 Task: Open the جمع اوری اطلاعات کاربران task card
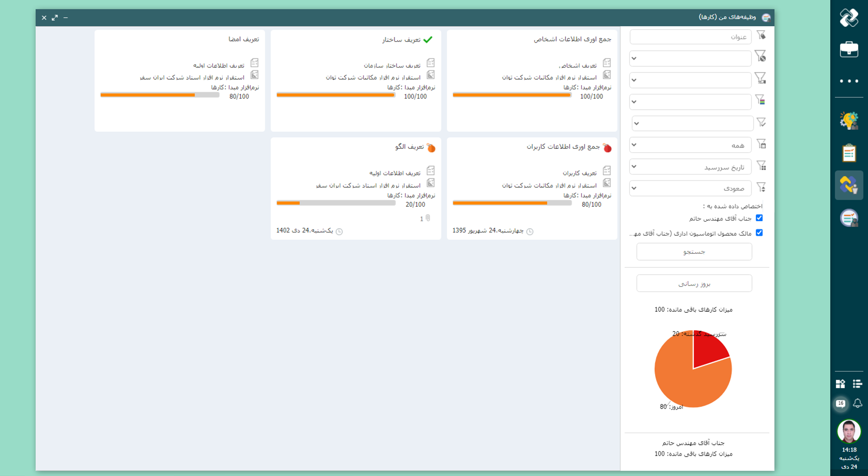[563, 147]
